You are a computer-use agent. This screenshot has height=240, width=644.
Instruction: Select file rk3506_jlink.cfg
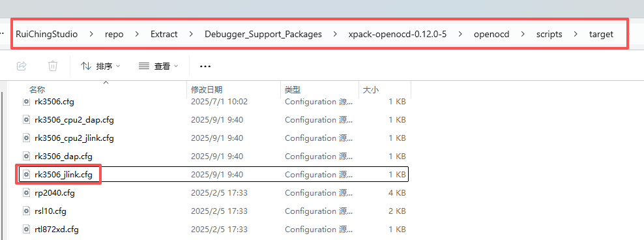click(x=63, y=175)
